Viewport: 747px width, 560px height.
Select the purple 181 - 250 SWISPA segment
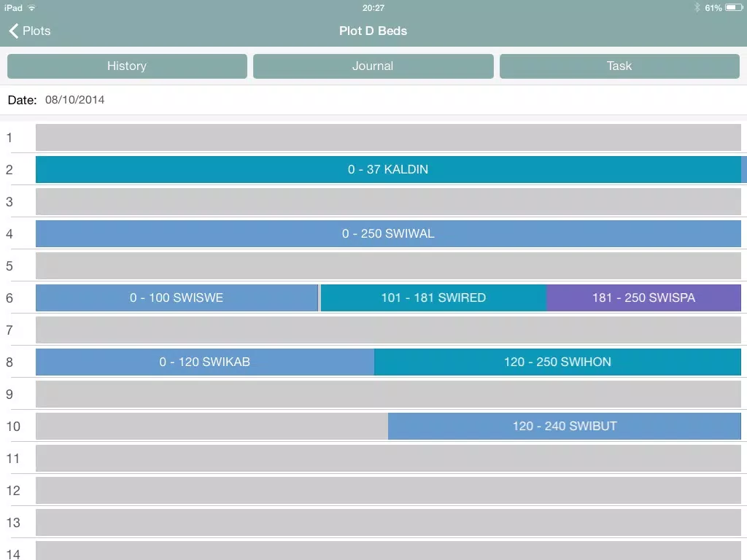[643, 297]
